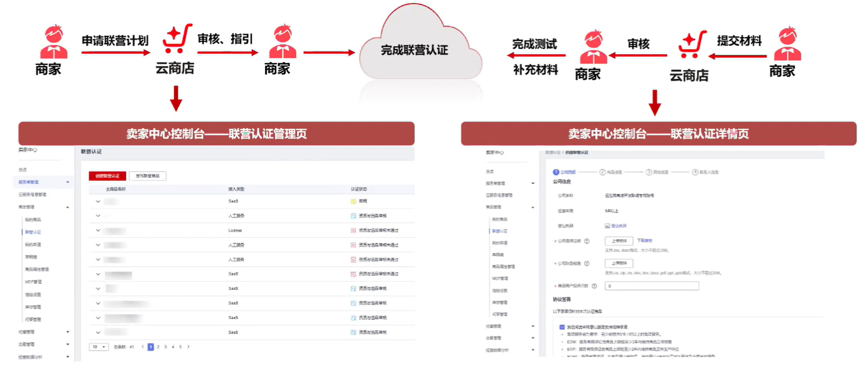The height and width of the screenshot is (384, 868).
Task: Select 联营认证 in management page sidebar
Action: [x=33, y=232]
